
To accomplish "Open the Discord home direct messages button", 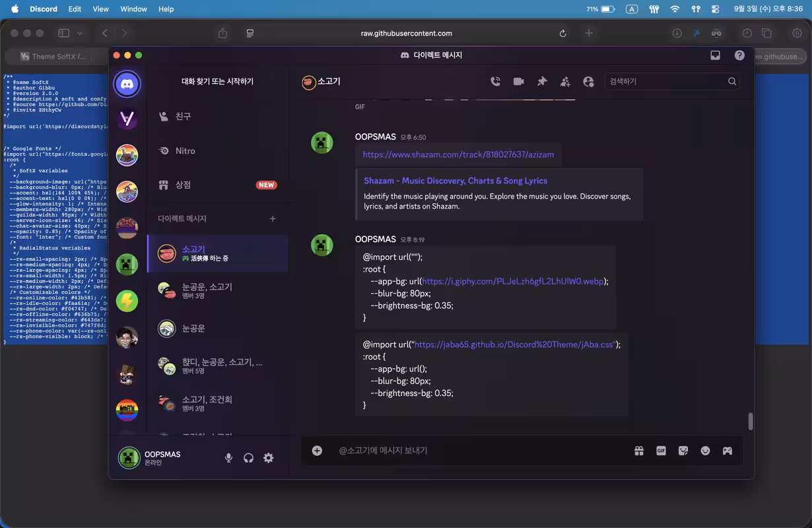I will pyautogui.click(x=127, y=84).
